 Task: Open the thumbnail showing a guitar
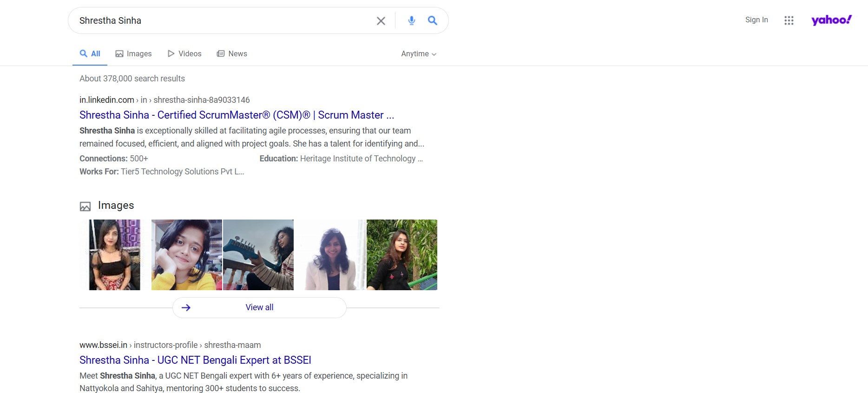click(x=258, y=255)
